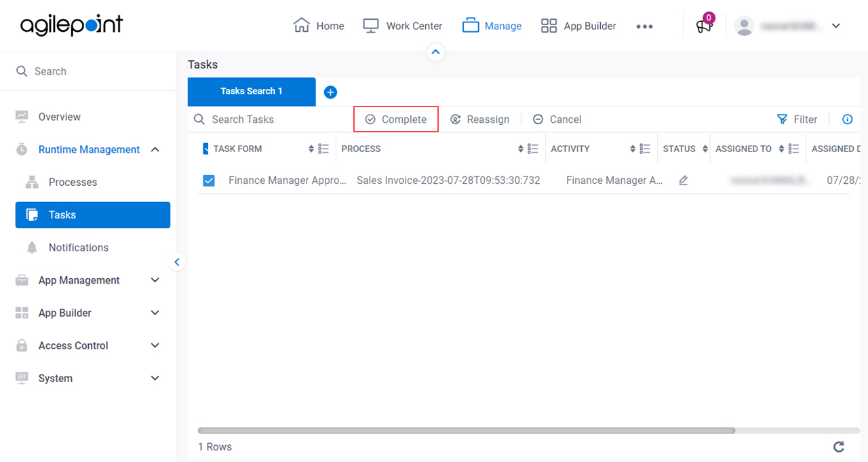Viewport: 868px width, 462px height.
Task: Click the Cancel task button
Action: point(557,119)
